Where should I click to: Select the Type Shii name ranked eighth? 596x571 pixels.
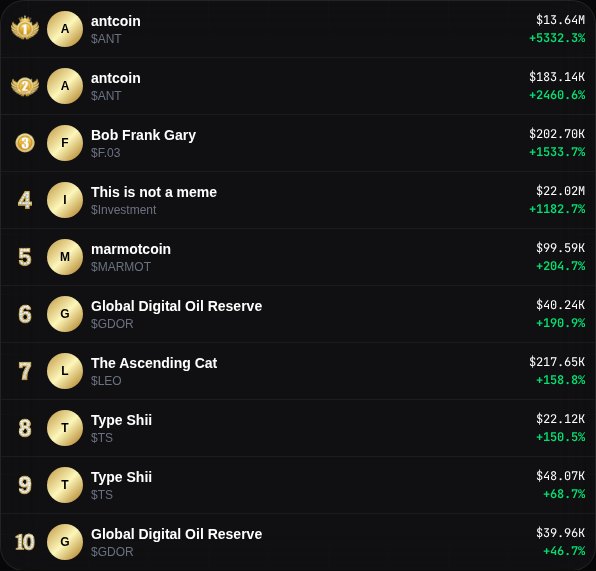tap(121, 420)
